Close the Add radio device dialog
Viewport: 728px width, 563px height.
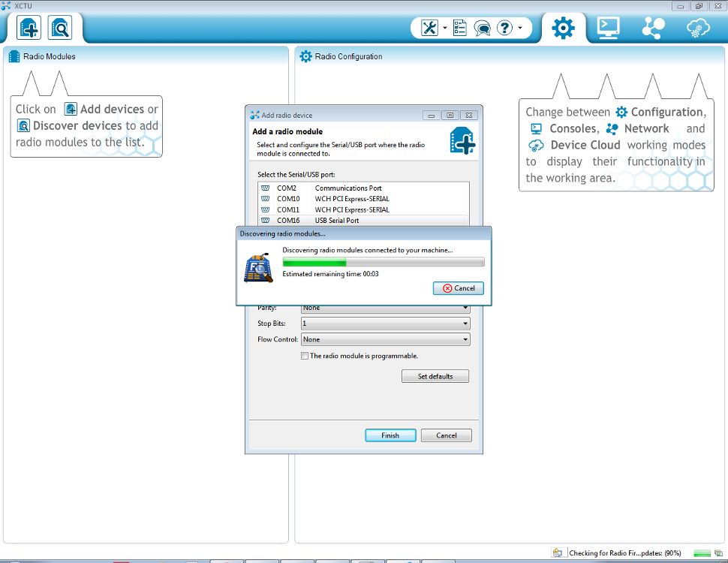[x=469, y=115]
